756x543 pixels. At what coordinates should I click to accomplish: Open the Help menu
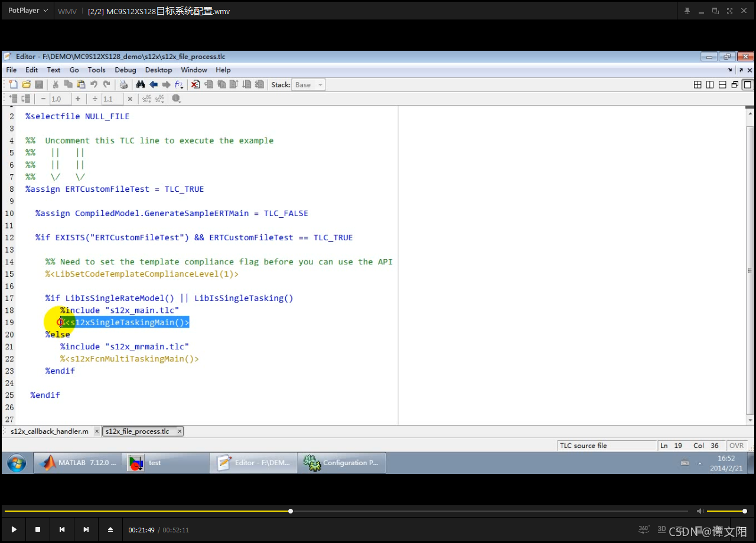point(223,70)
